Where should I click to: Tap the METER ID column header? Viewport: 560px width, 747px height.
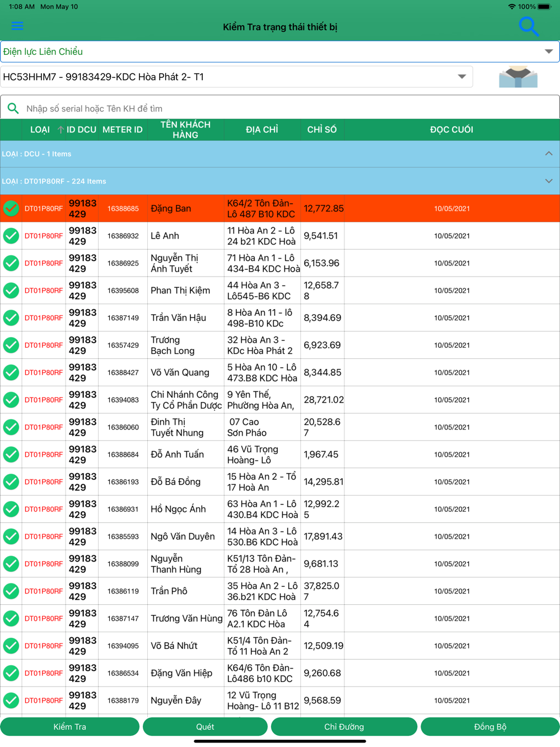tap(123, 129)
